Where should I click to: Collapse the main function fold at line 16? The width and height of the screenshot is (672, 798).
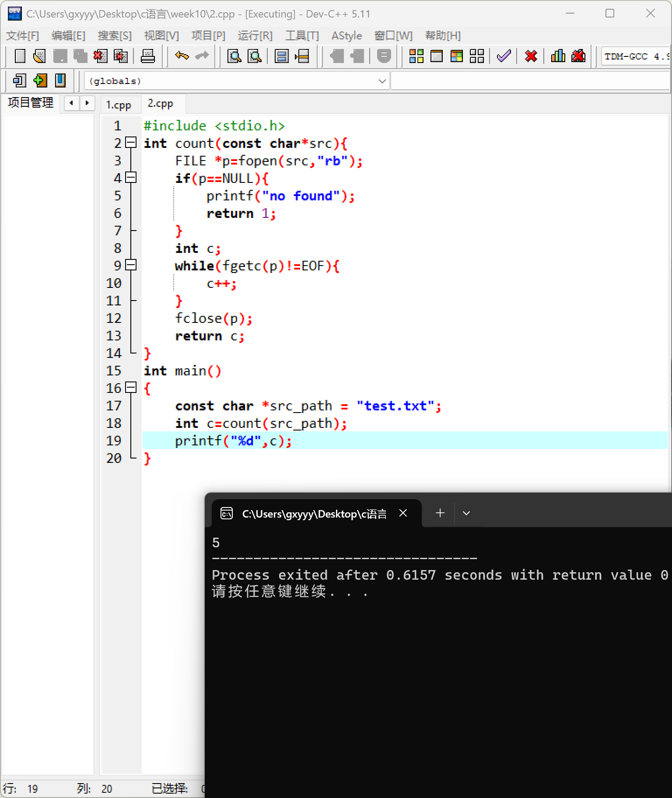click(131, 388)
